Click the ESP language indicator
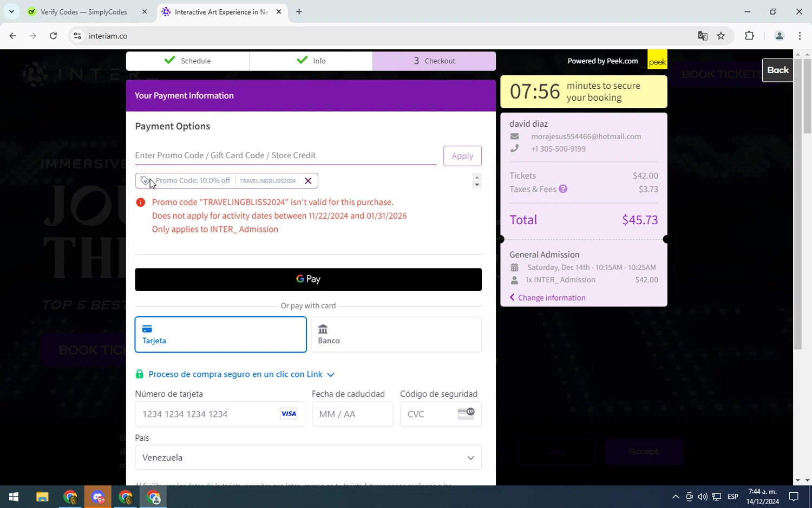Viewport: 812px width, 508px height. [x=733, y=497]
